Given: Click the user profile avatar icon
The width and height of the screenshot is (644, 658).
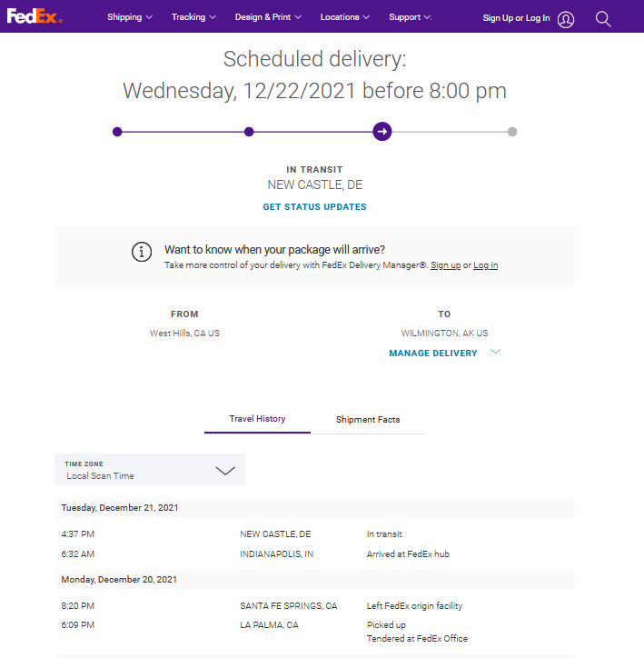Looking at the screenshot, I should (566, 18).
